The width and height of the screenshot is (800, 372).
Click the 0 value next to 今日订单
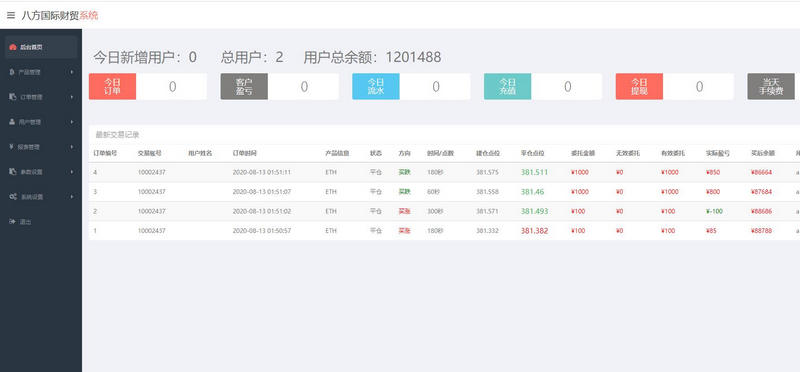172,87
